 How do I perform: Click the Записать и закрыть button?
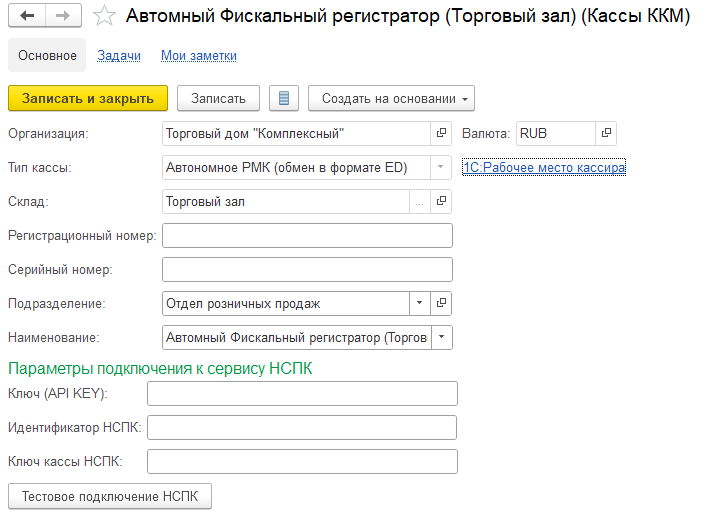click(88, 98)
